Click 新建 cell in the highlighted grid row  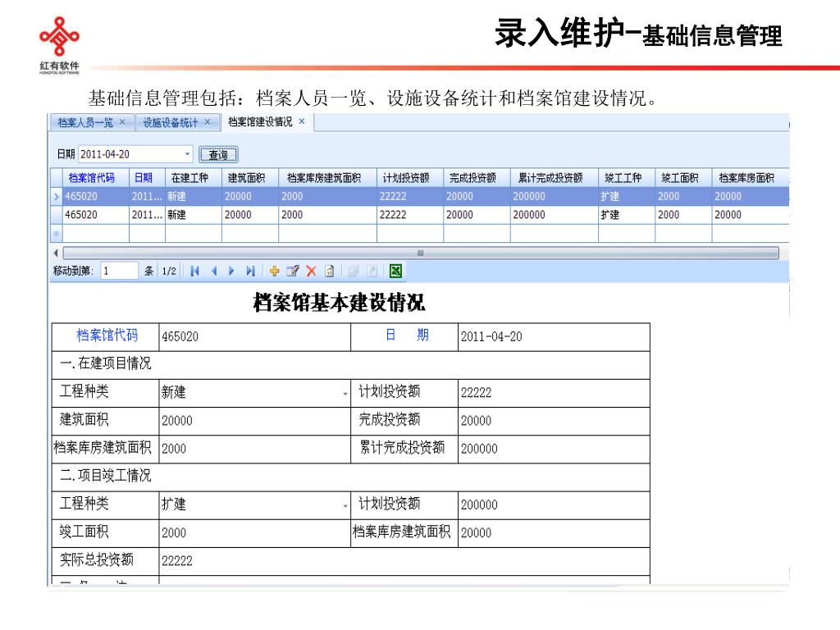pyautogui.click(x=193, y=197)
